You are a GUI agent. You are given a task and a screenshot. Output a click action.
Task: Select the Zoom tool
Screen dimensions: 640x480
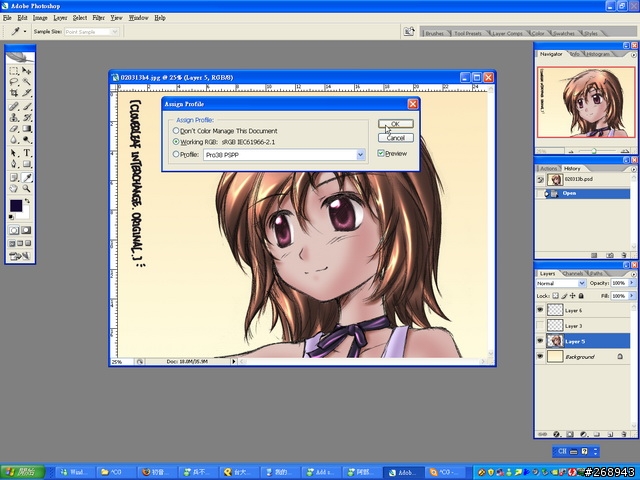27,189
